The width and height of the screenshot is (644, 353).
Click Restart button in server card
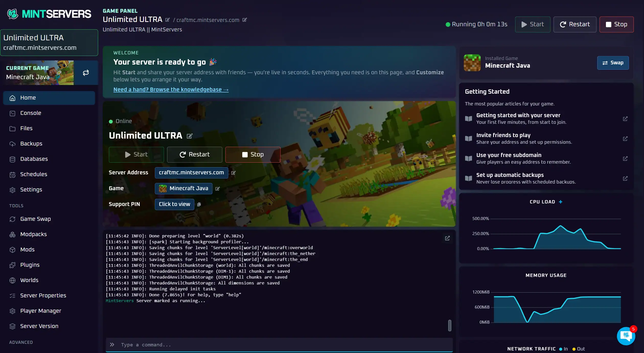pyautogui.click(x=194, y=155)
